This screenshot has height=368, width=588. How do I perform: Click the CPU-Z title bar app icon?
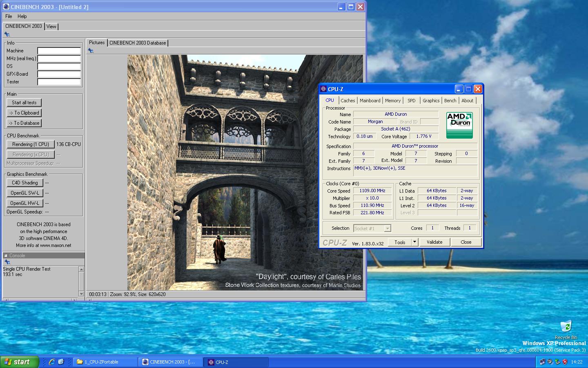click(323, 89)
